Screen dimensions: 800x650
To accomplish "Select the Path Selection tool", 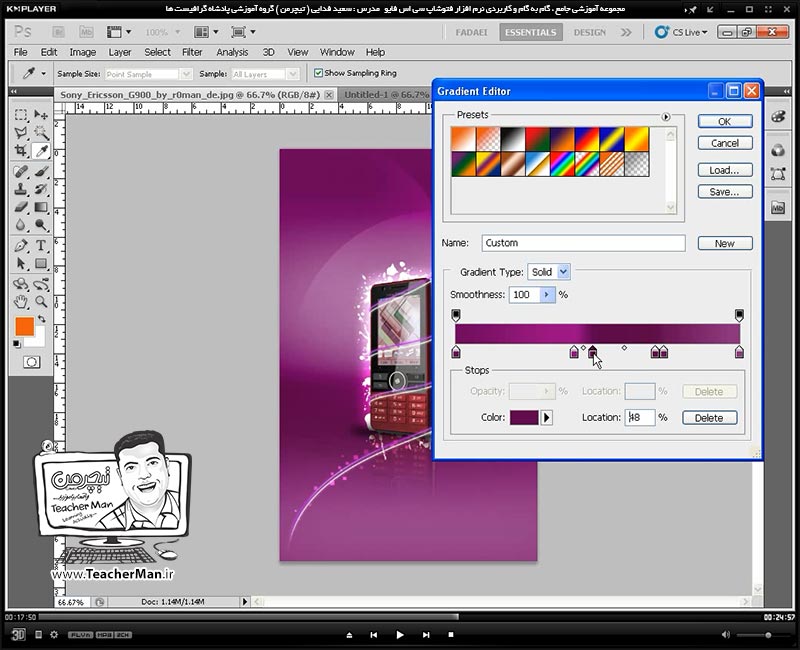I will click(x=21, y=263).
